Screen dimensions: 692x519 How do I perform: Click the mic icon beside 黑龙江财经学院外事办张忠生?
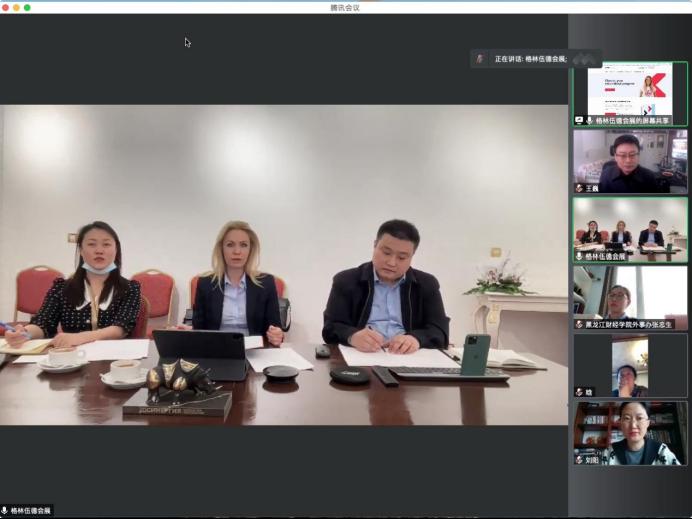tap(579, 324)
